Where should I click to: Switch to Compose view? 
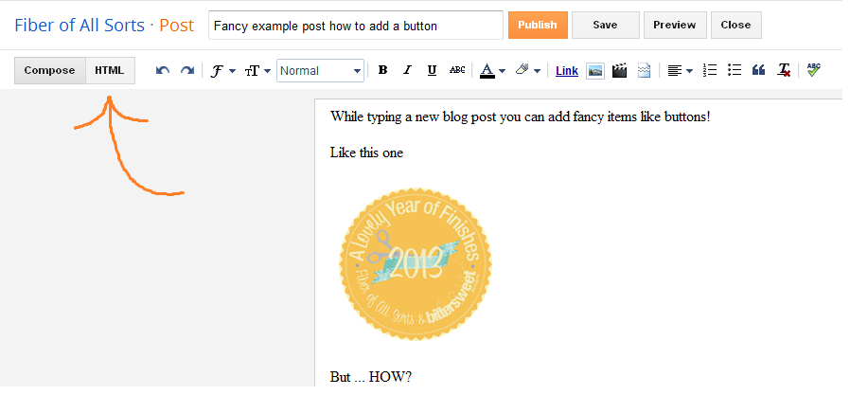(x=50, y=71)
